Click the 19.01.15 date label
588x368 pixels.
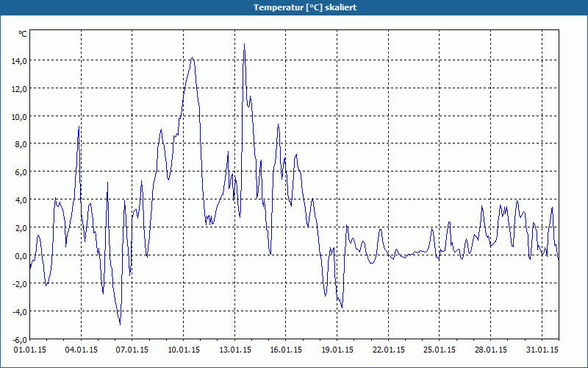337,350
